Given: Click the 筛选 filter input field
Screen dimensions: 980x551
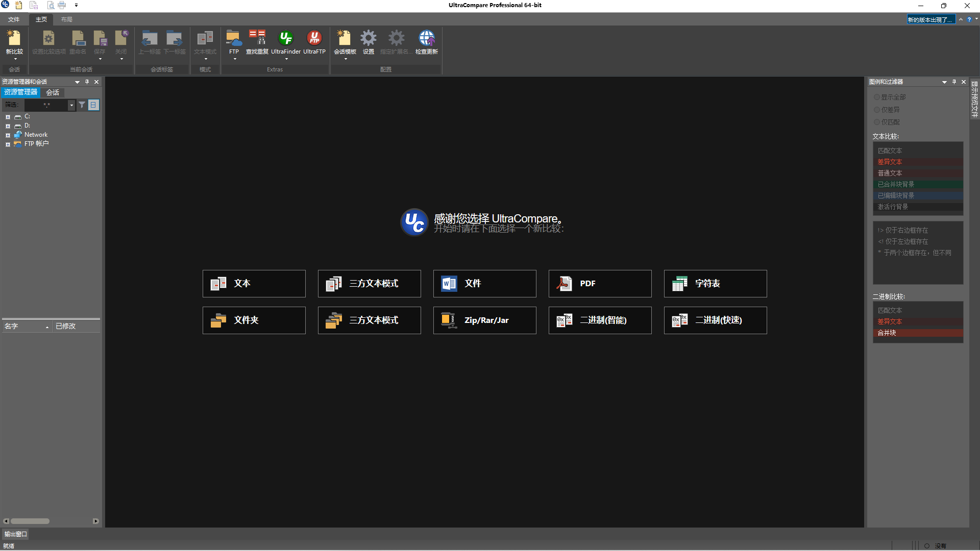Looking at the screenshot, I should pos(46,105).
